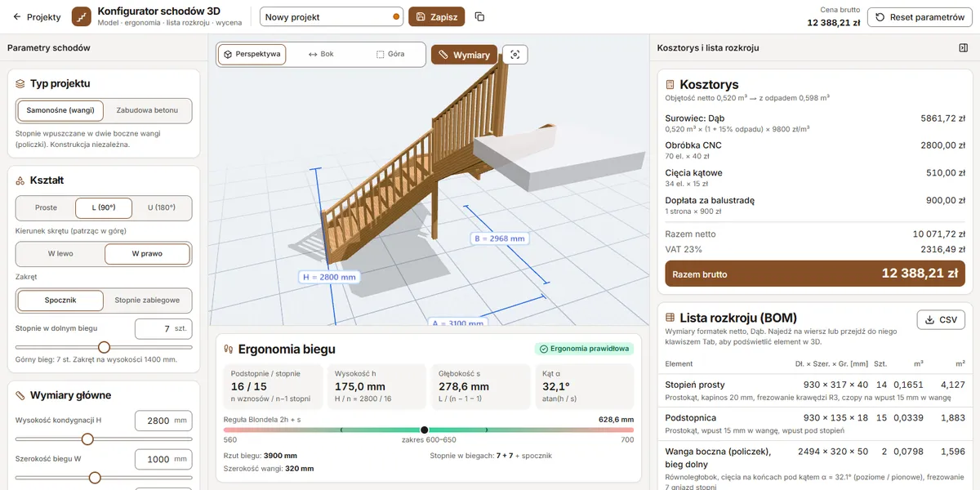Viewport: 980px width, 490px height.
Task: Click the Głębokość s 278,6 mm card
Action: tap(481, 386)
